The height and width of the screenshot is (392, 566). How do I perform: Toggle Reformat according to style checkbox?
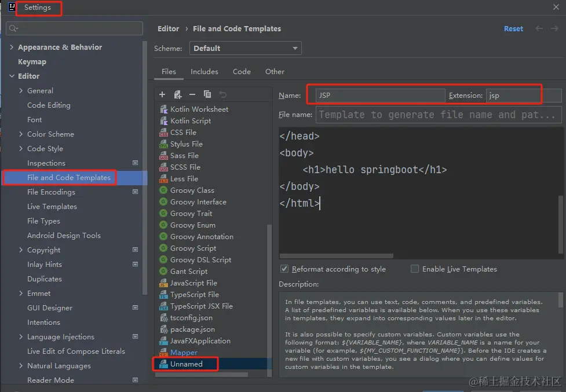pyautogui.click(x=284, y=269)
